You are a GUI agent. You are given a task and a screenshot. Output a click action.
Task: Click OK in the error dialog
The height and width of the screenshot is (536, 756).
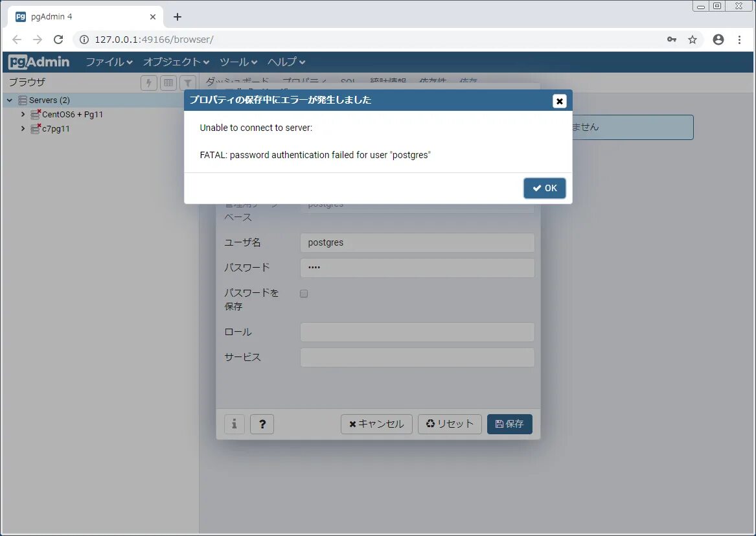click(544, 188)
